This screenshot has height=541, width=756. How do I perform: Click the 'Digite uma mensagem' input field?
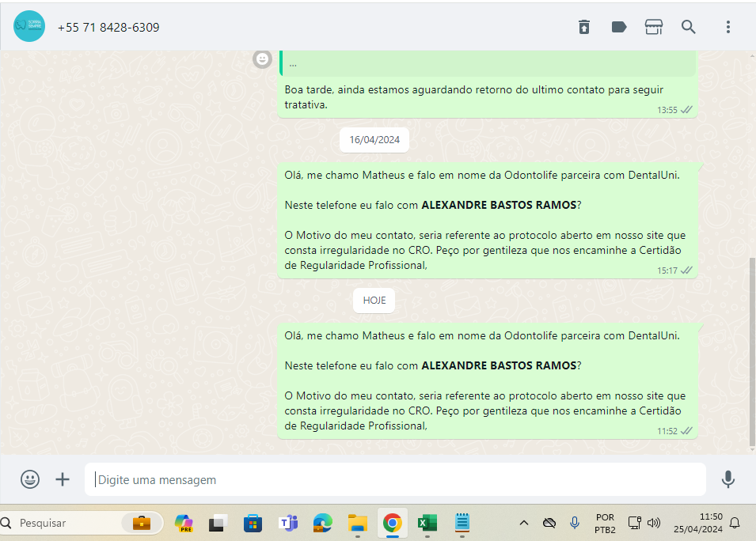point(396,479)
